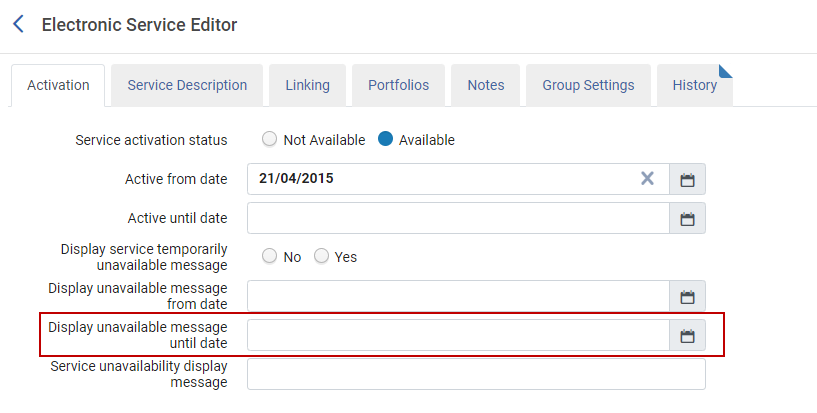The image size is (817, 413).
Task: Click the Service unavailability display message field
Action: 476,374
